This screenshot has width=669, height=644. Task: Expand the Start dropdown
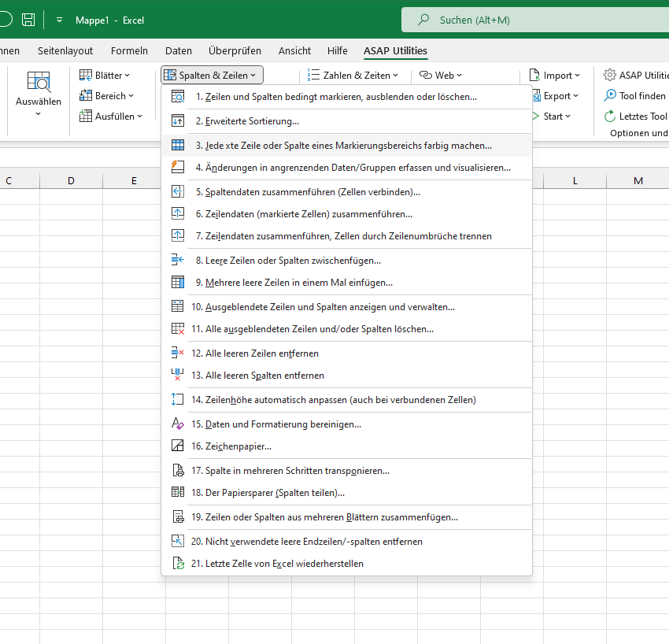click(x=551, y=116)
